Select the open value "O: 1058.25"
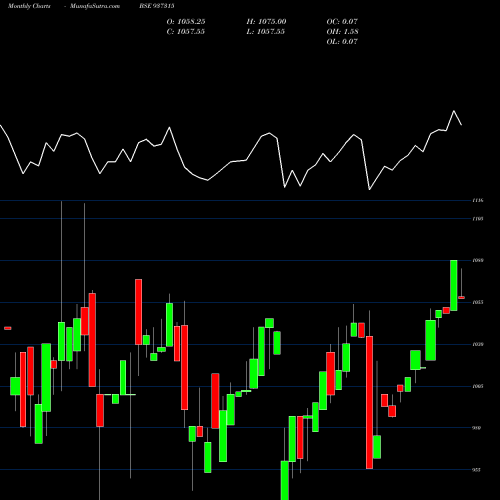This screenshot has height=500, width=500. (186, 22)
